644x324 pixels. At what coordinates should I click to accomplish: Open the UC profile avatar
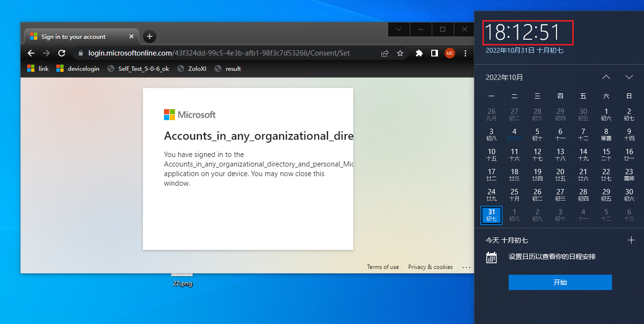pyautogui.click(x=449, y=53)
